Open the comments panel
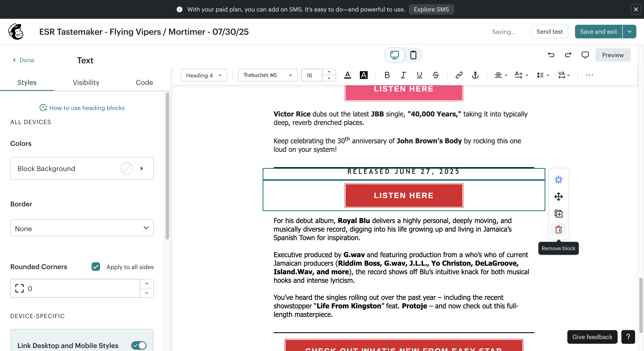The image size is (644, 351). (x=585, y=55)
